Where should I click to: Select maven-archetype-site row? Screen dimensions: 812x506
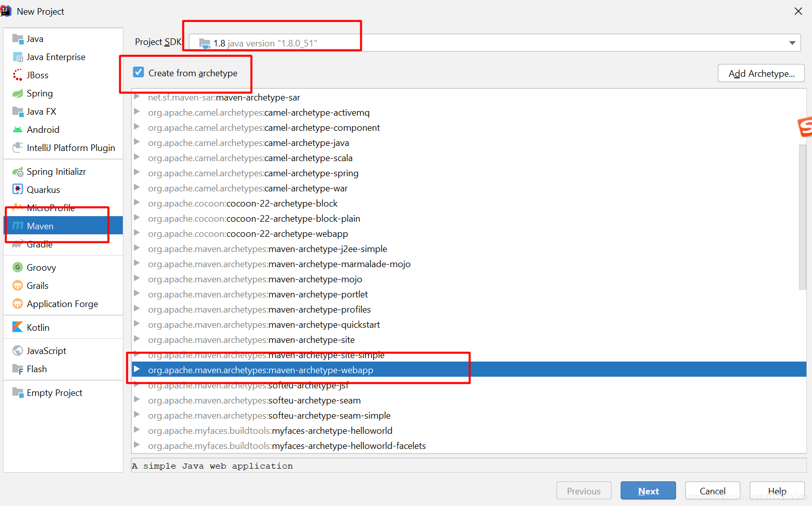pyautogui.click(x=468, y=339)
